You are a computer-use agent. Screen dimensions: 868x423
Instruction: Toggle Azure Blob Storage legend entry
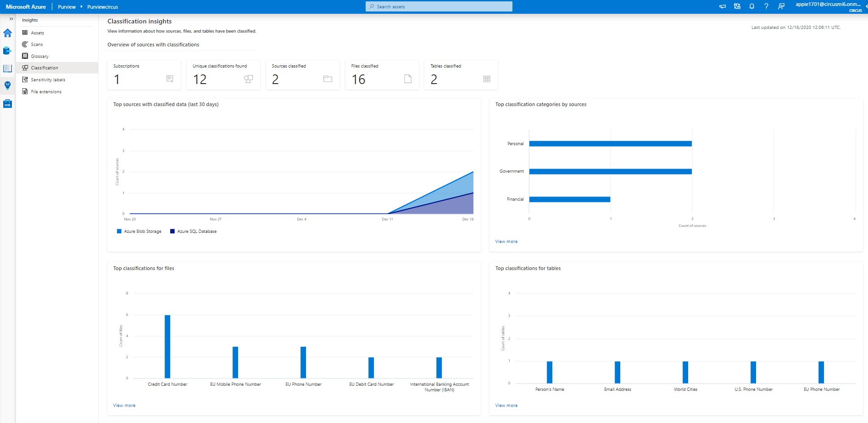(139, 231)
